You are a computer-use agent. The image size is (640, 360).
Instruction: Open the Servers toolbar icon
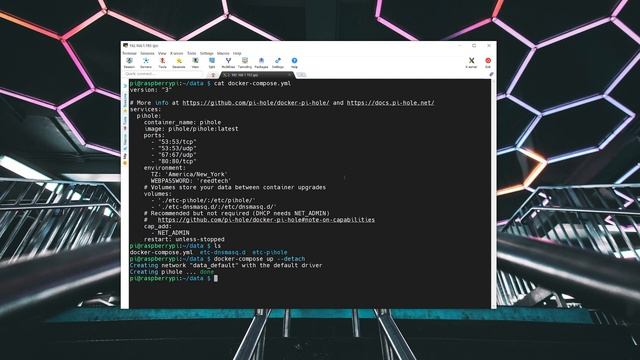146,62
